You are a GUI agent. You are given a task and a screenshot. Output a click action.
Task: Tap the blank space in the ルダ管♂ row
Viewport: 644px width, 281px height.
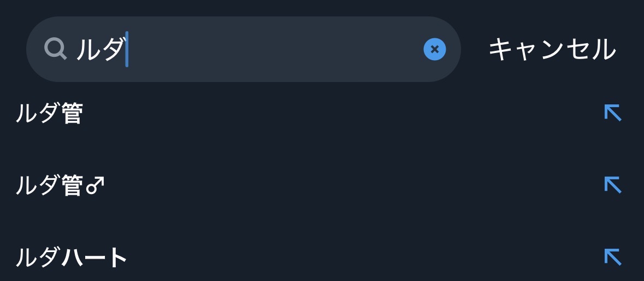click(328, 186)
